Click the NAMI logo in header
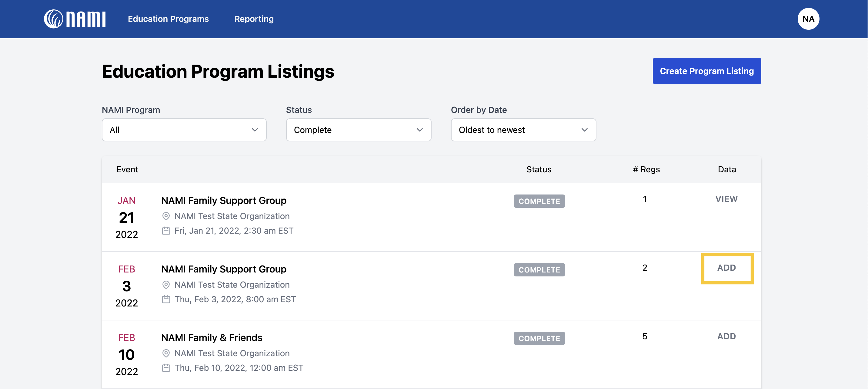 (x=75, y=19)
